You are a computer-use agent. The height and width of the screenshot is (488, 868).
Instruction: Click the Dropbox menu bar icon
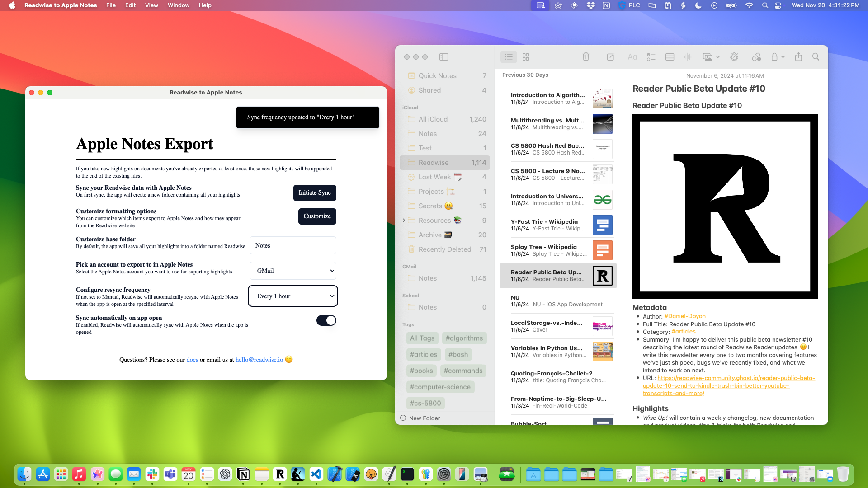(x=590, y=5)
